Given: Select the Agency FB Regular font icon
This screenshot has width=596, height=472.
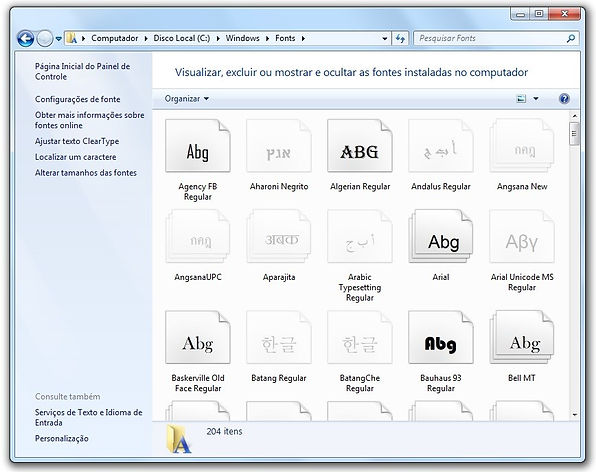Looking at the screenshot, I should tap(198, 146).
